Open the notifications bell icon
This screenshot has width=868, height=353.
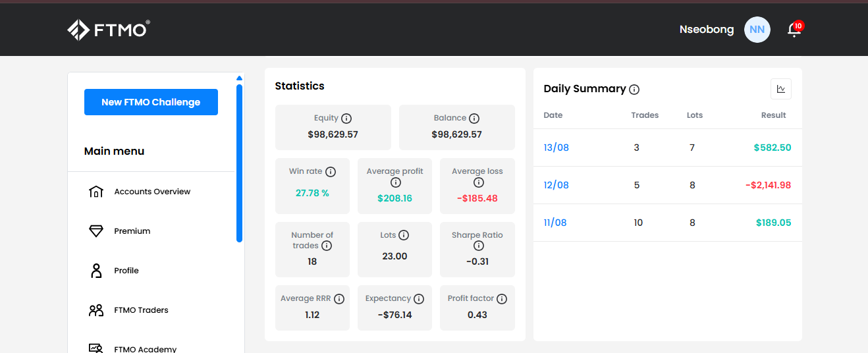[794, 30]
